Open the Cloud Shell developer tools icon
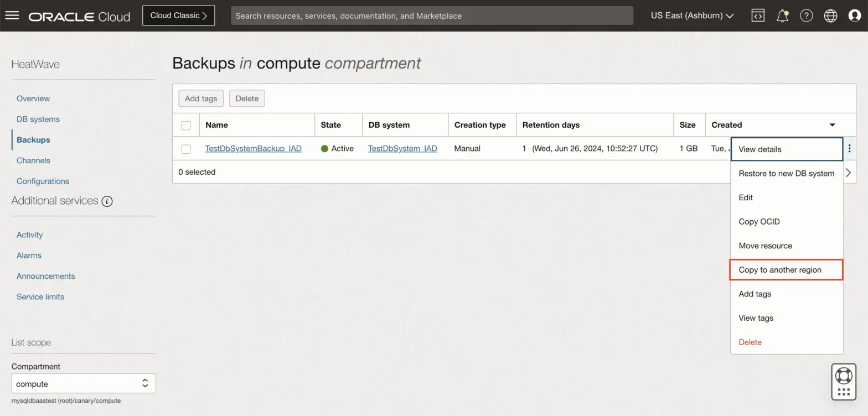The width and height of the screenshot is (868, 416). 758,15
